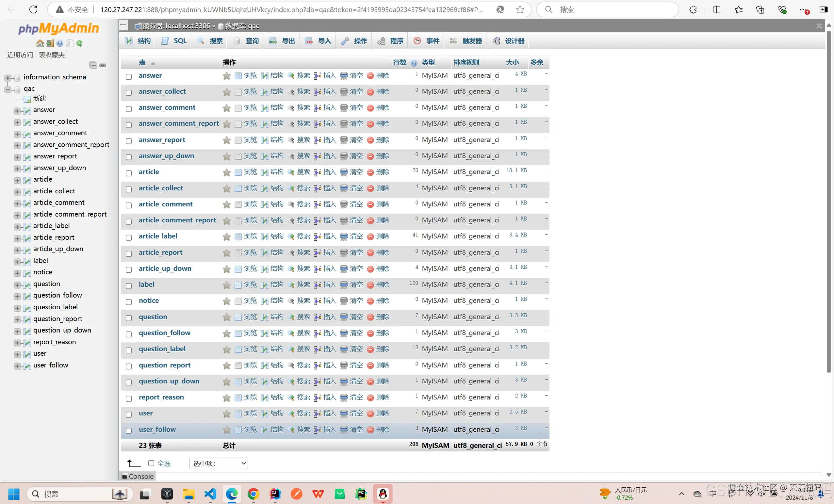
Task: Expand the article_label tree node
Action: [17, 226]
